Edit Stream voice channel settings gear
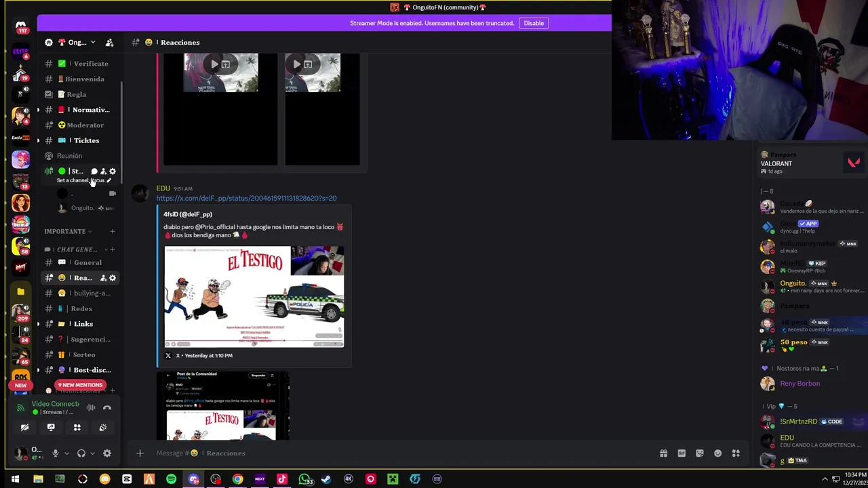868x488 pixels. pyautogui.click(x=113, y=171)
